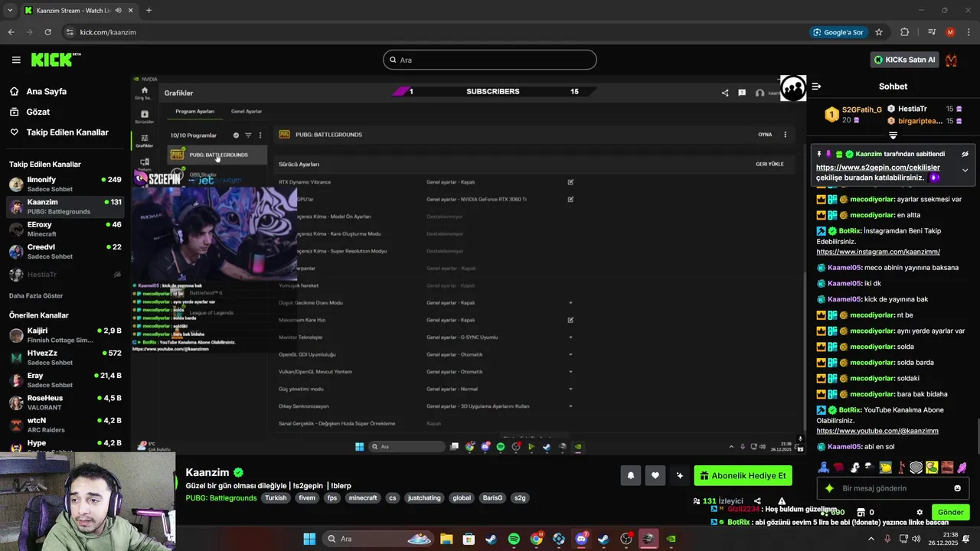Open a new browser tab
The image size is (980, 551).
point(149,11)
